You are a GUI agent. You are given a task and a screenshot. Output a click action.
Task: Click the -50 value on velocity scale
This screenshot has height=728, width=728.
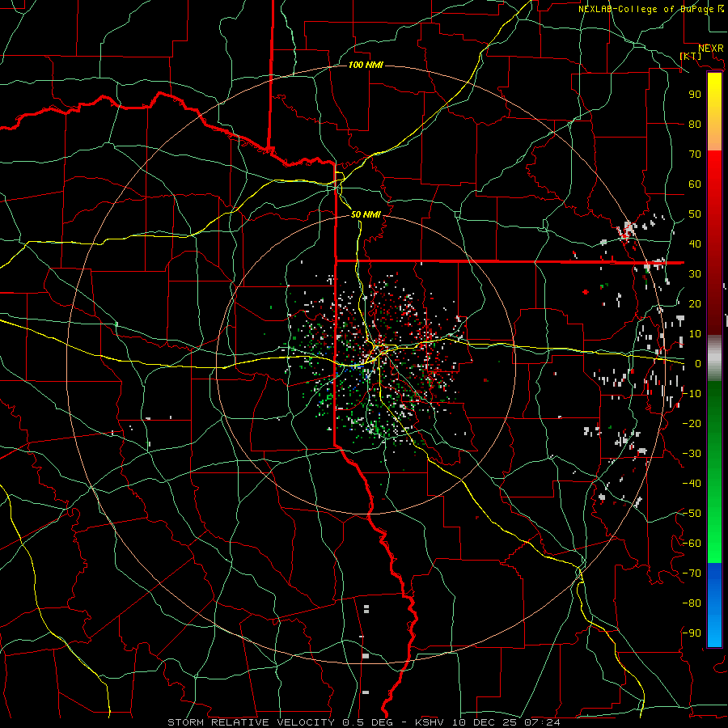tap(692, 514)
